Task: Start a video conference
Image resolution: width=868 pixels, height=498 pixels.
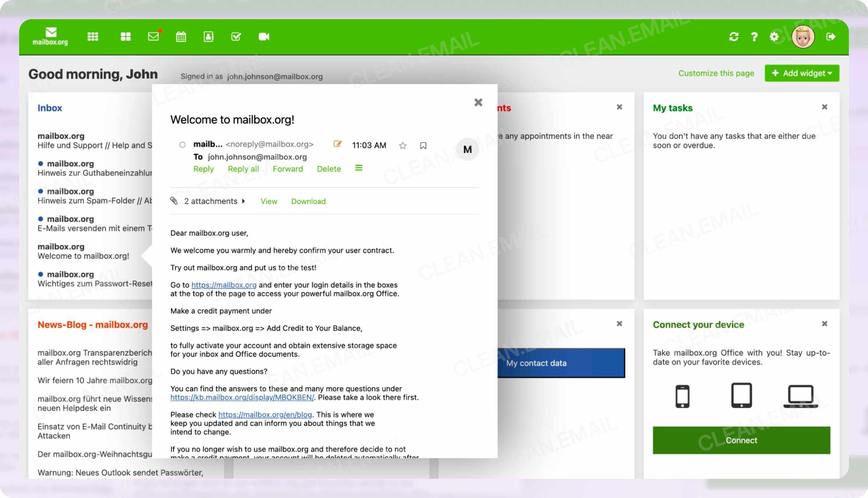Action: pyautogui.click(x=263, y=37)
